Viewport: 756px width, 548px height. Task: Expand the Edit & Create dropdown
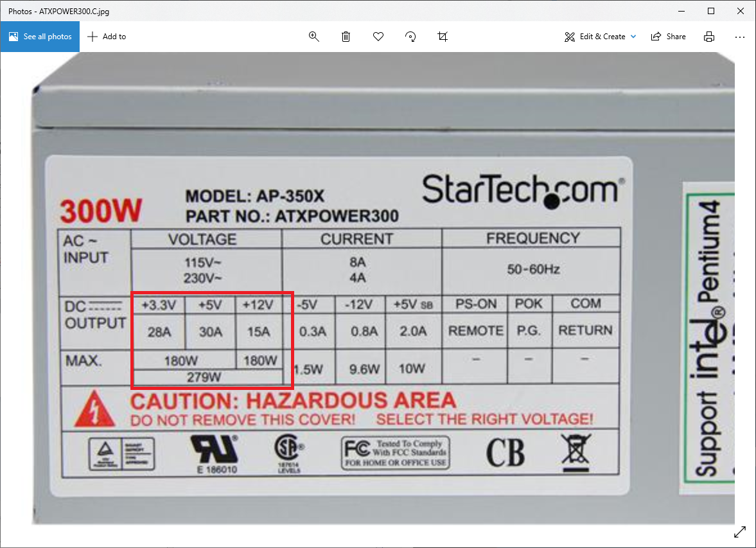point(601,37)
